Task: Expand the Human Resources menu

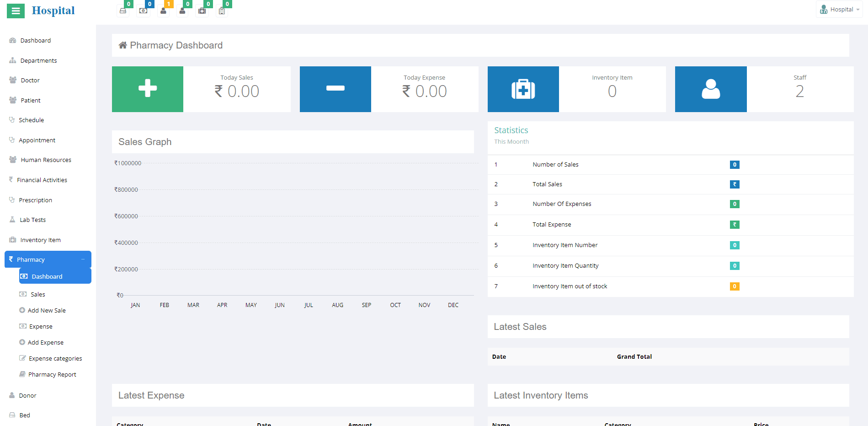Action: [x=46, y=160]
